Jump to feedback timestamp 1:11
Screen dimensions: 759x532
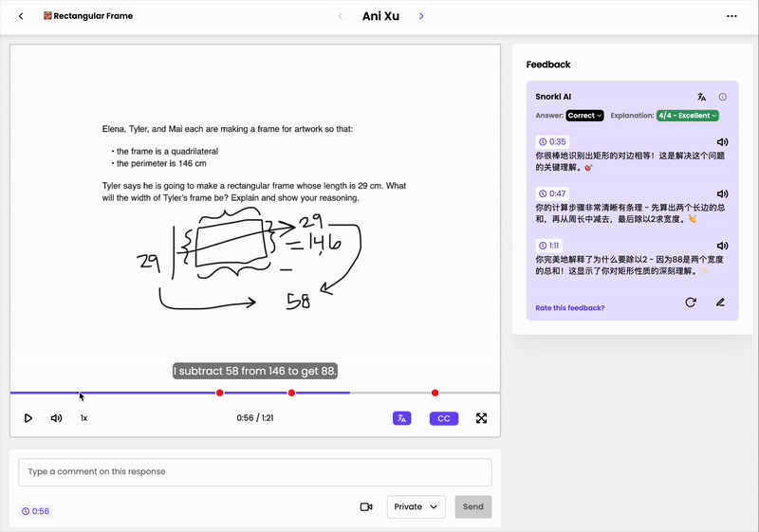click(x=549, y=246)
